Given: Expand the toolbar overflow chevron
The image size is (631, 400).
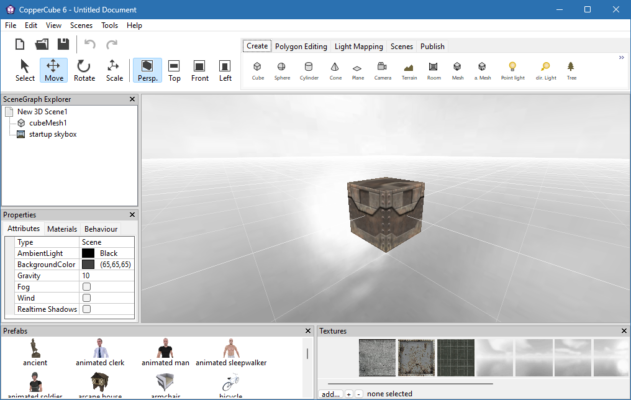Looking at the screenshot, I should pos(621,58).
